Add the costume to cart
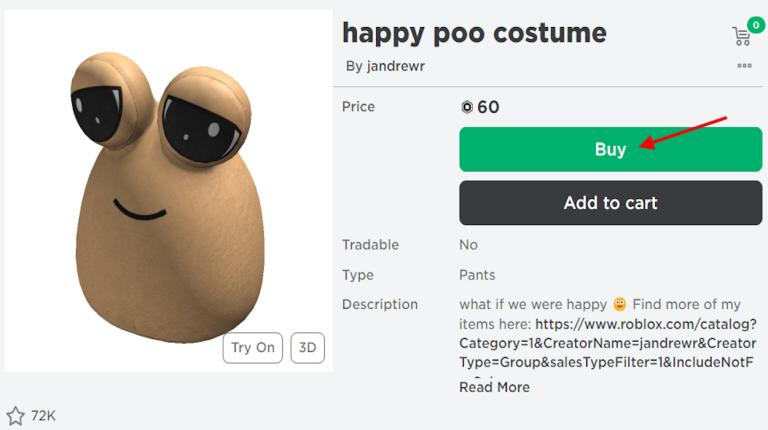 tap(610, 203)
